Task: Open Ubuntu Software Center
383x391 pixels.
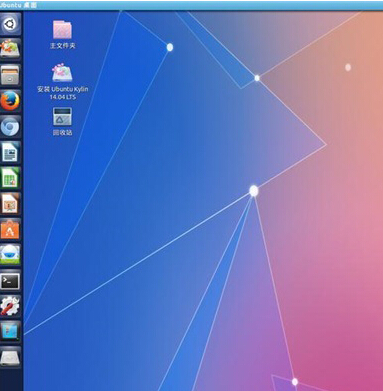Action: tap(10, 229)
